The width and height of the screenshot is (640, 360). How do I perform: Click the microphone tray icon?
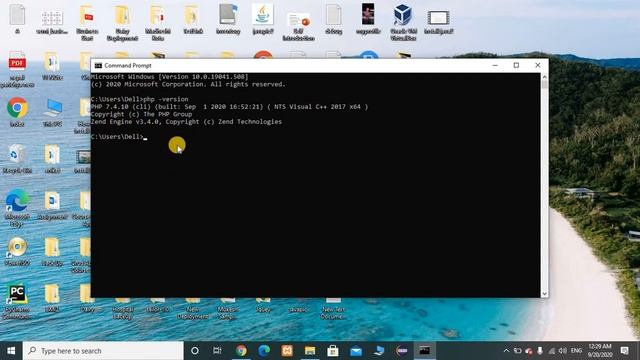click(540, 351)
